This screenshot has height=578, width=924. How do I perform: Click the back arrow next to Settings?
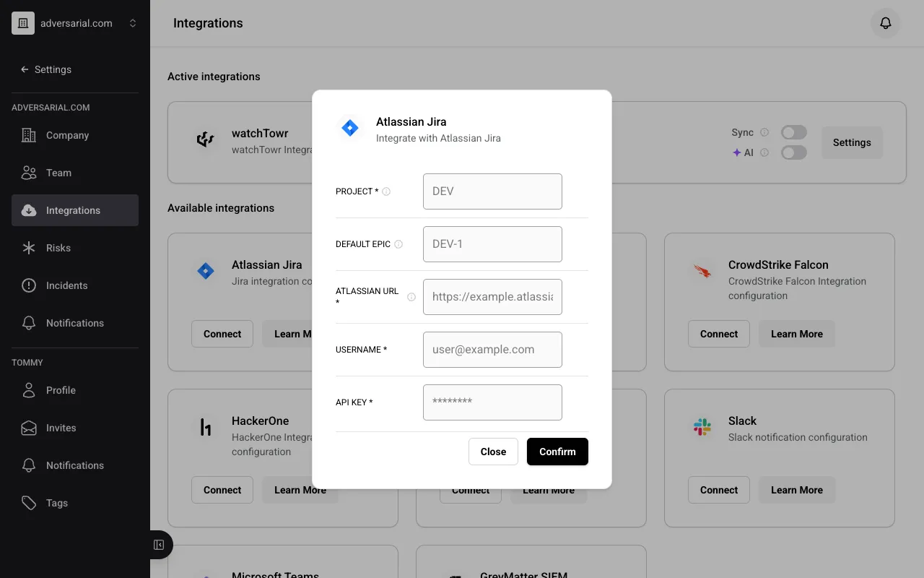pos(25,69)
